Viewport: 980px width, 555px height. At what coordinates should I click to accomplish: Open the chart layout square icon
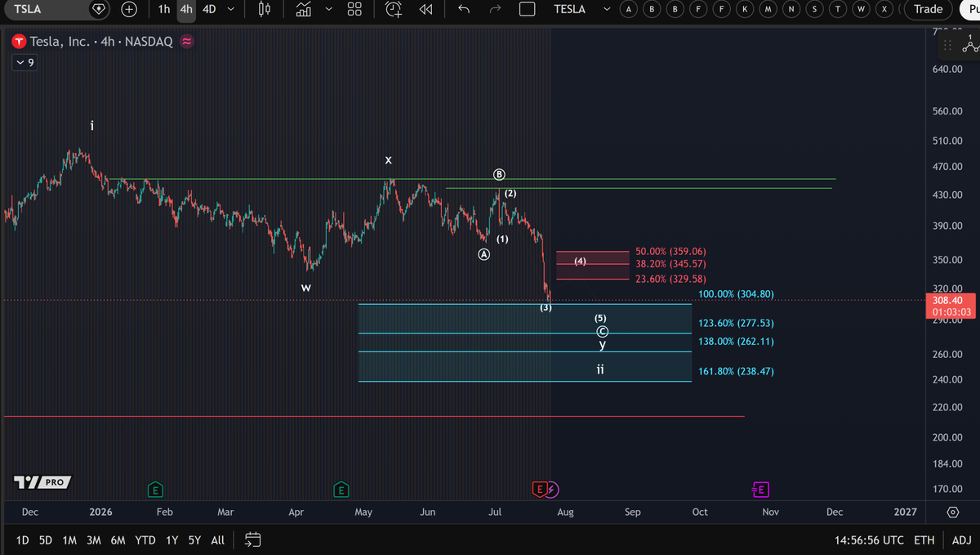tap(527, 9)
